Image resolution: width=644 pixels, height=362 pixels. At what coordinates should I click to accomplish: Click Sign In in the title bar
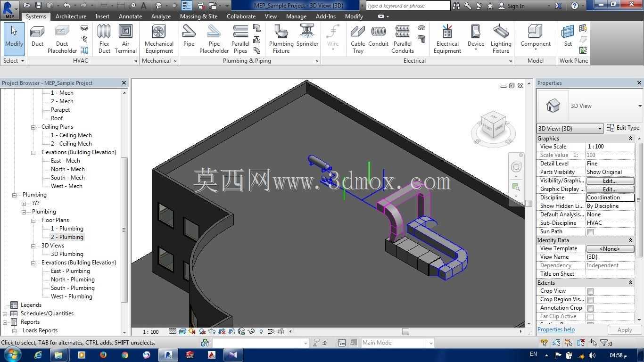coord(512,6)
